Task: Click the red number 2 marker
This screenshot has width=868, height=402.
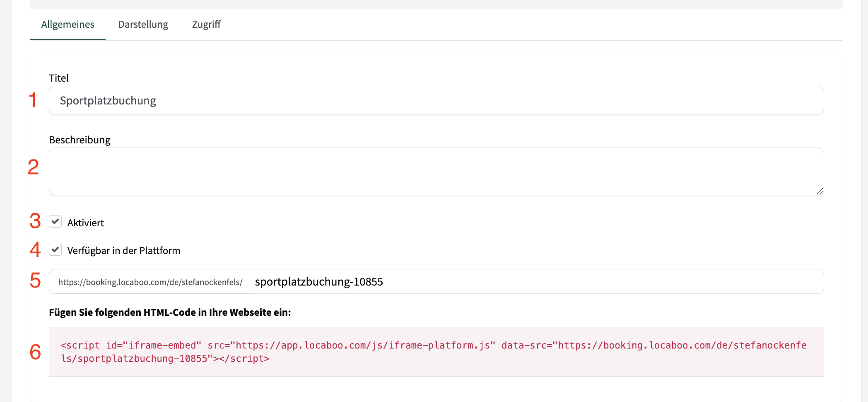Action: tap(33, 167)
